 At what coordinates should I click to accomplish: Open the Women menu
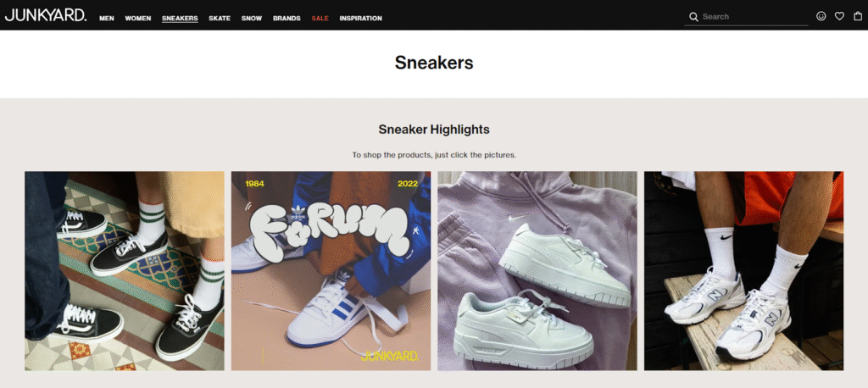coord(138,19)
